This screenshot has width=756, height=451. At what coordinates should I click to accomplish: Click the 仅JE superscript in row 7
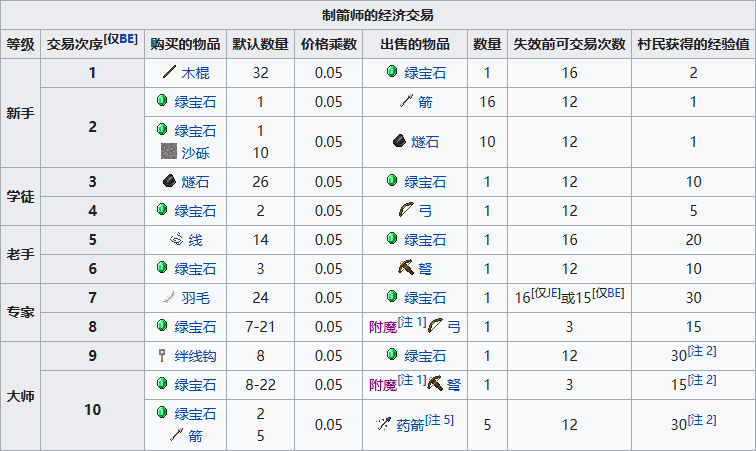[x=544, y=292]
